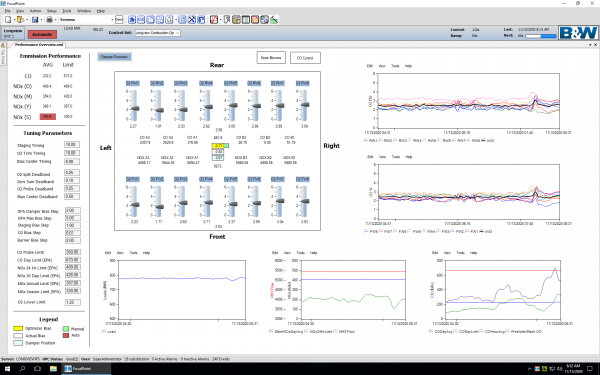The image size is (600, 375).
Task: Click the bookmark-shaped toolbar icon
Action: click(227, 20)
